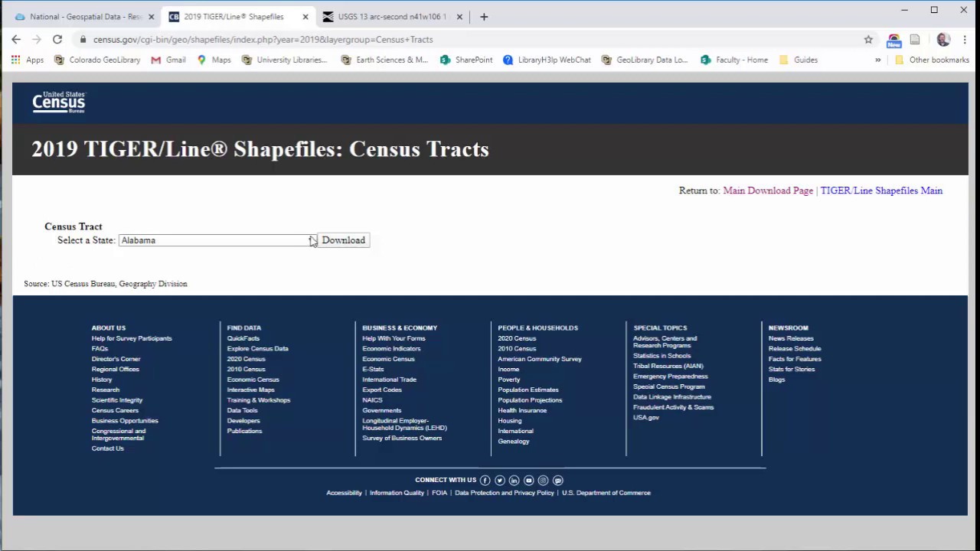Open Census Twitter page icon
Screen dimensions: 980x551
499,481
